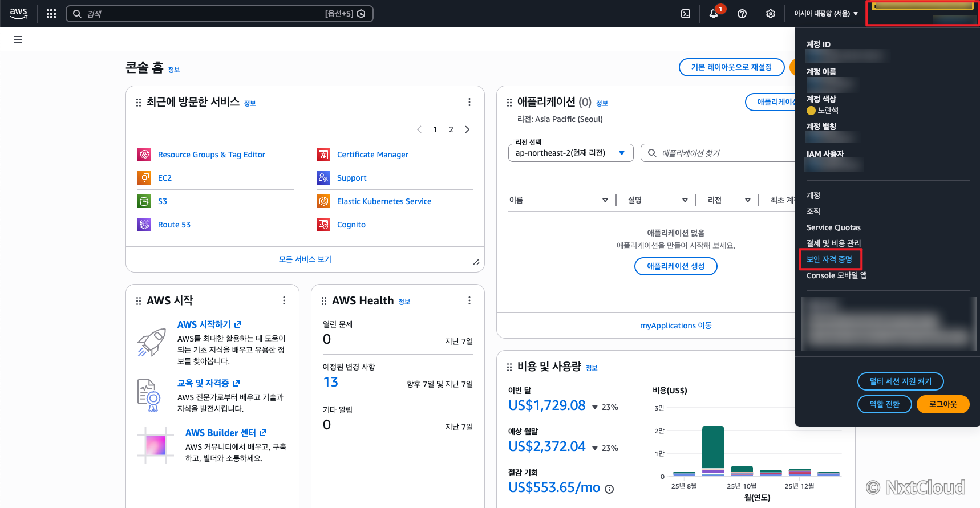Open the 애플리케이션 정보 link

coord(602,104)
